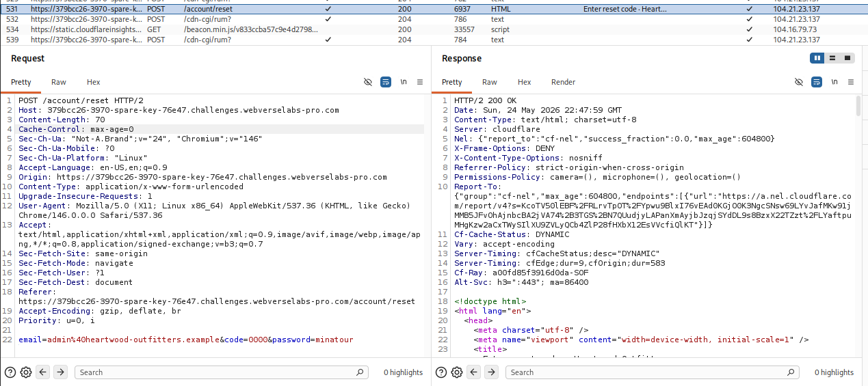Toggle line wrap icon in Response panel
The image size is (868, 386).
[x=817, y=82]
